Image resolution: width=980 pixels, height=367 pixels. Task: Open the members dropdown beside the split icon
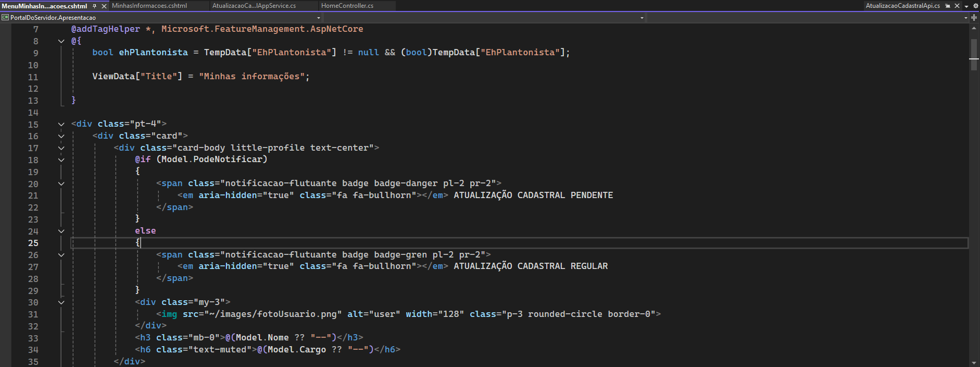point(808,18)
